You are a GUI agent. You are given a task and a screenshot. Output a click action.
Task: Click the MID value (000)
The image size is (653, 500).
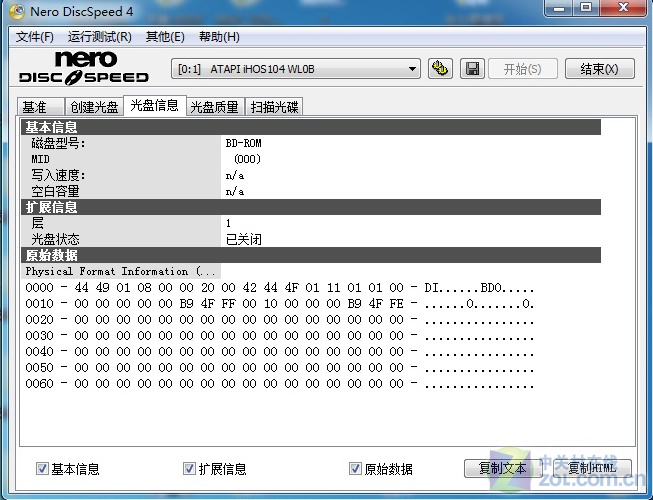[247, 159]
